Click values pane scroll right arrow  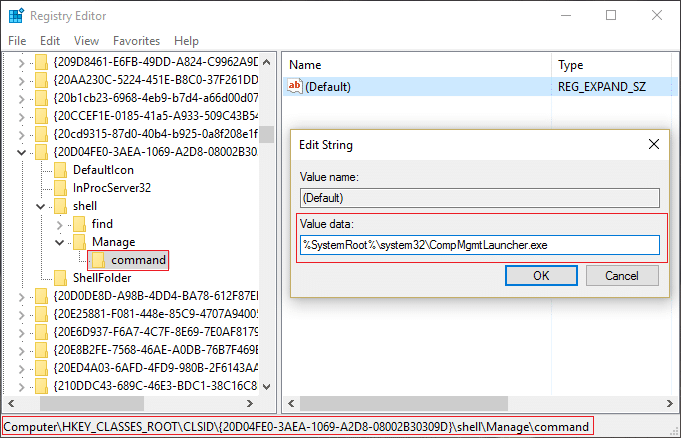click(x=669, y=404)
